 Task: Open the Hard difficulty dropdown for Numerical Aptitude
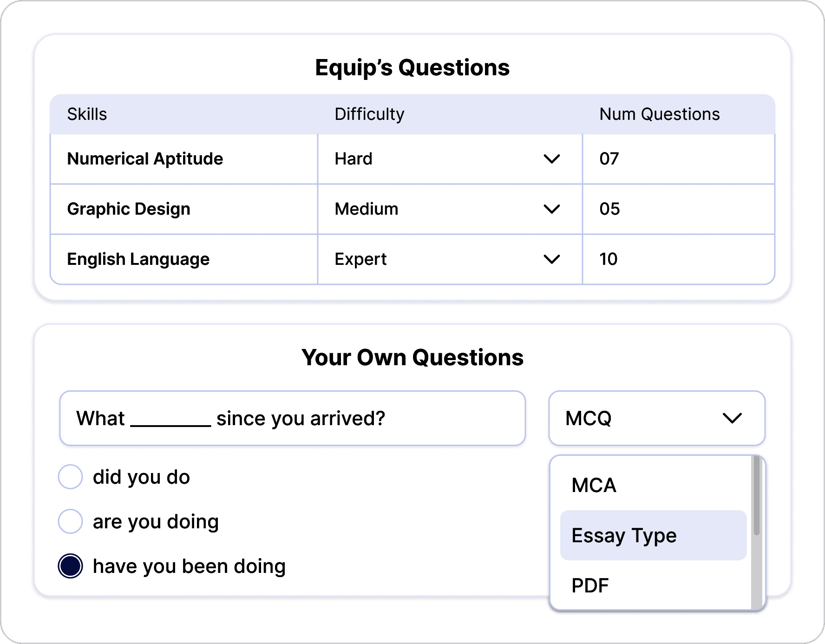tap(552, 159)
